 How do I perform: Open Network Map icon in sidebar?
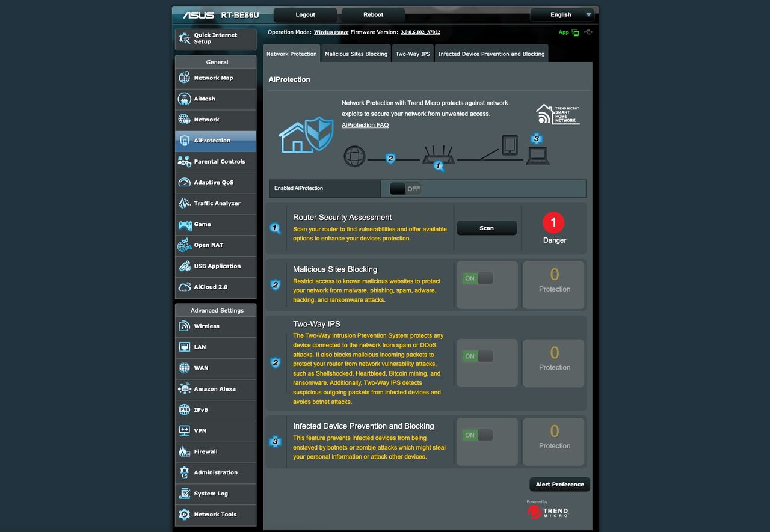185,78
